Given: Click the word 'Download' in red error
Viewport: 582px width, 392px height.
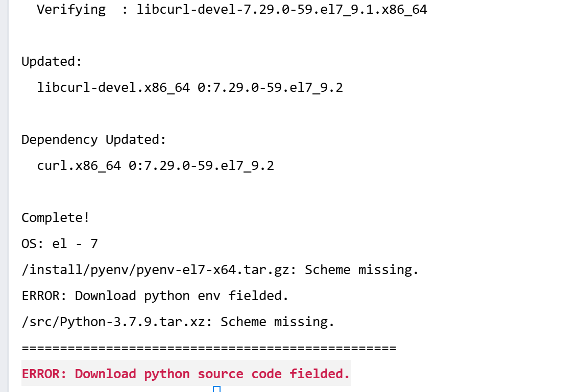Looking at the screenshot, I should 105,374.
